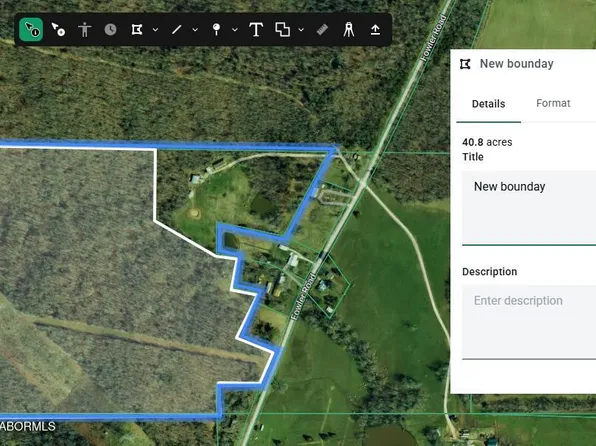Click the Fowler Road label near houses
This screenshot has width=596, height=446.
(x=303, y=297)
